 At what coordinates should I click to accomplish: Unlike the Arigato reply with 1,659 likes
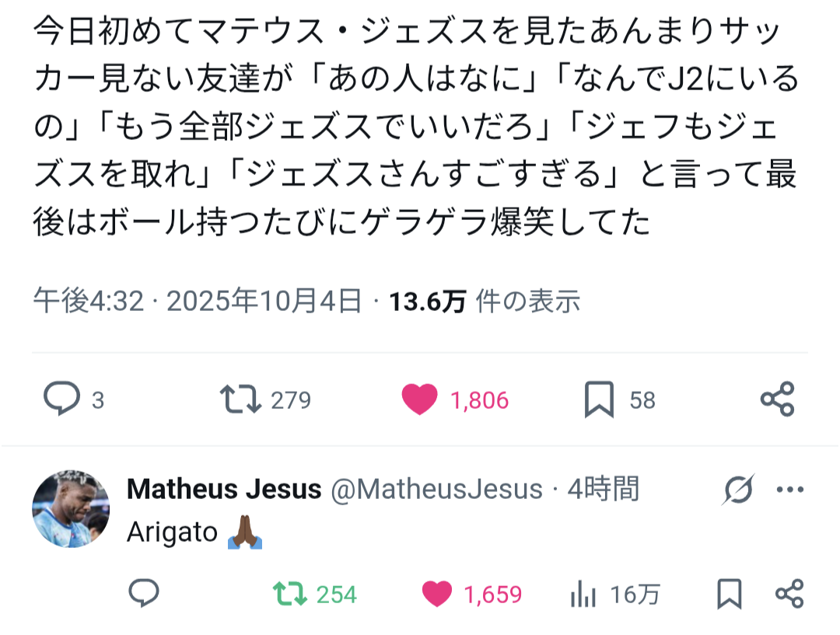click(x=438, y=595)
